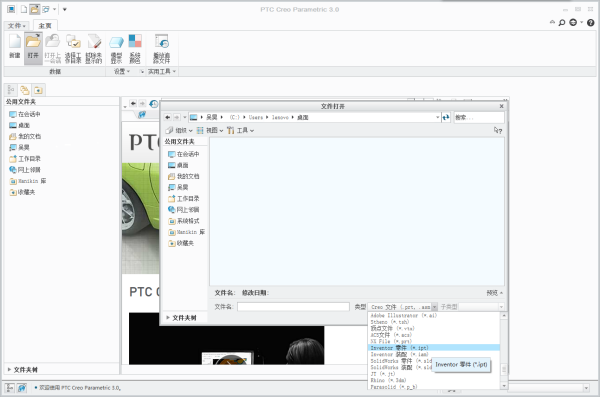This screenshot has height=397, width=600.
Task: Click browser back arrow behind the dialog
Action: (x=133, y=103)
